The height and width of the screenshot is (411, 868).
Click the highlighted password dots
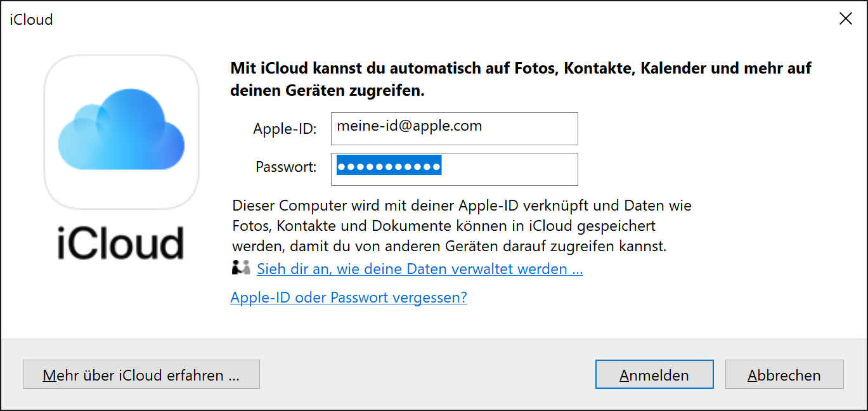[x=389, y=167]
